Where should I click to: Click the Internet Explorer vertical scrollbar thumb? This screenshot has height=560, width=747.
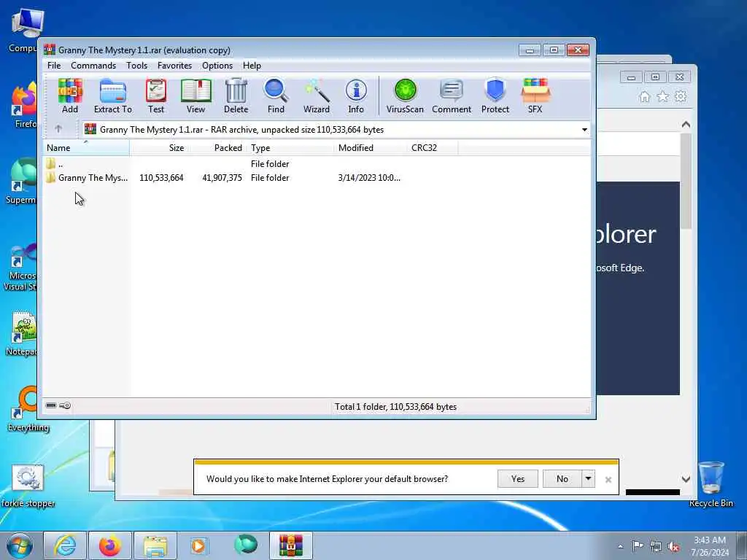[x=686, y=181]
